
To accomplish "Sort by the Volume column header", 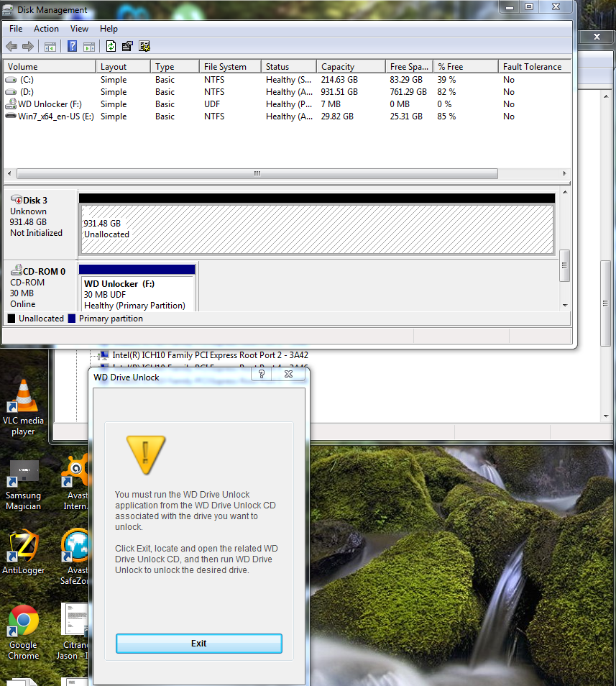I will tap(50, 66).
